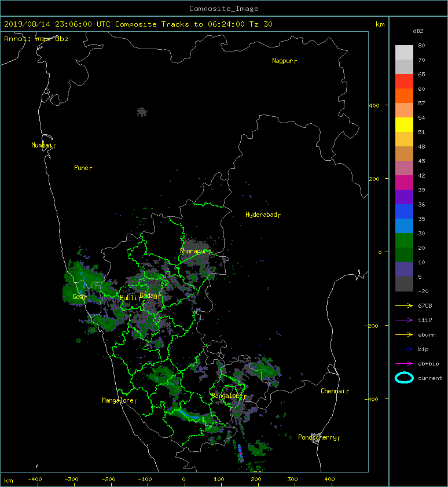Click the purple 111V arrow icon in legend

point(404,320)
